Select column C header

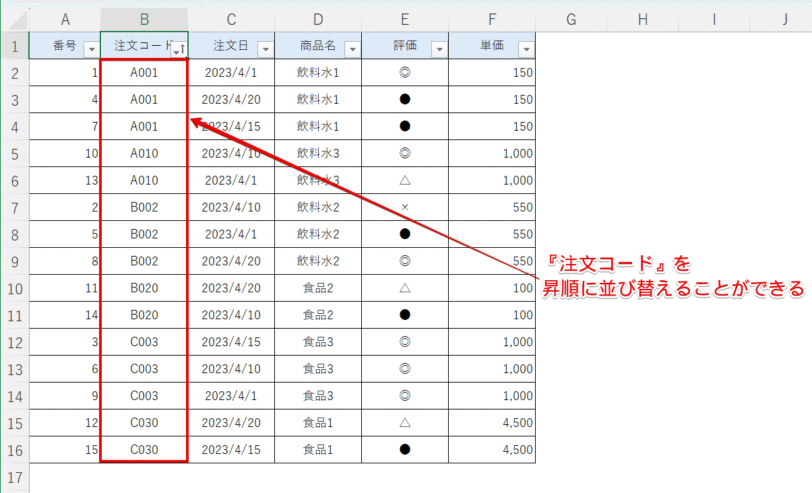pos(231,20)
